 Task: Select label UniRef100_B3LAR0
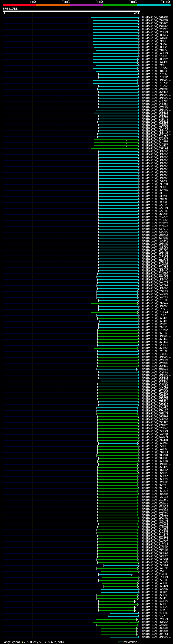click(x=155, y=408)
